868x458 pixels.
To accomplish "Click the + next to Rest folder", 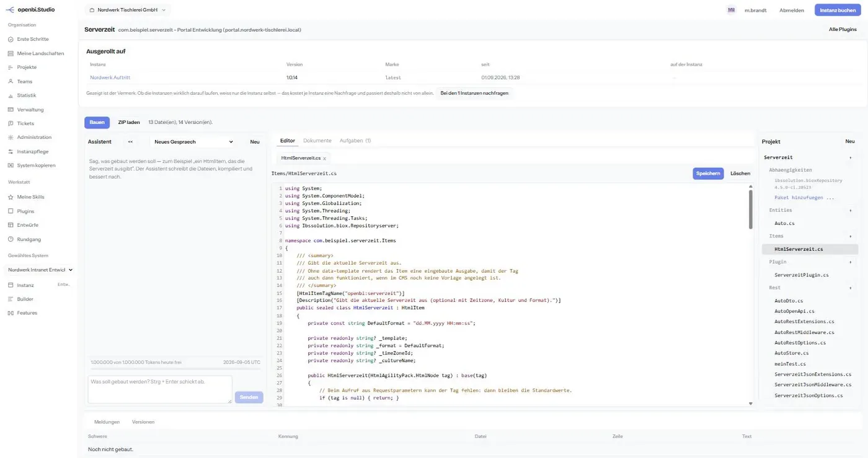I will 850,288.
